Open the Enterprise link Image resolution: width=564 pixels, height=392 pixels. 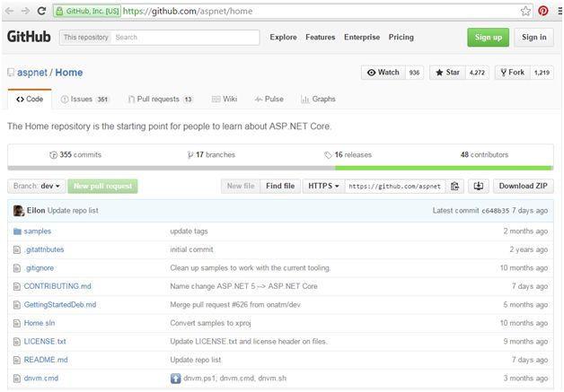pos(362,38)
